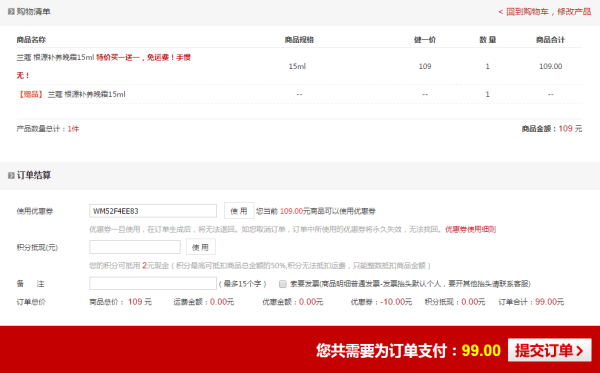Click the 商品规格 column header
The image size is (600, 373).
point(299,39)
